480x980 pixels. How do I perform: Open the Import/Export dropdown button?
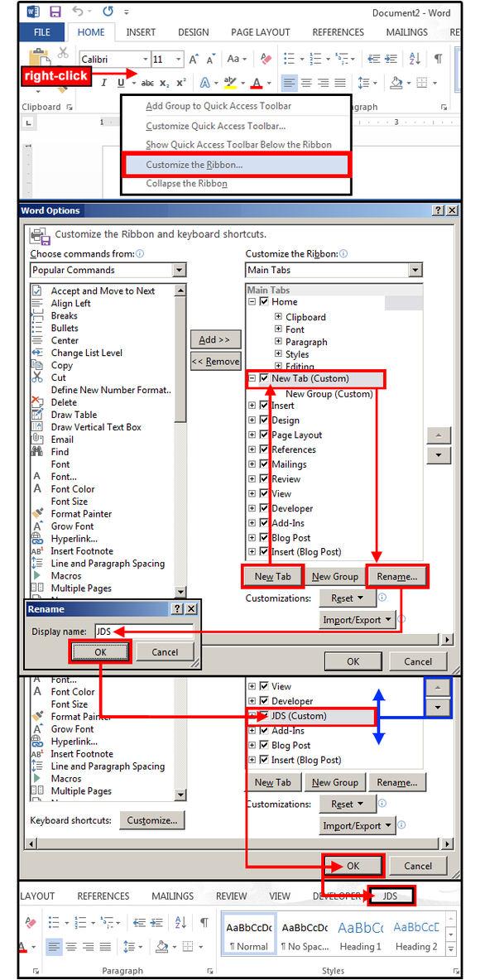click(358, 619)
